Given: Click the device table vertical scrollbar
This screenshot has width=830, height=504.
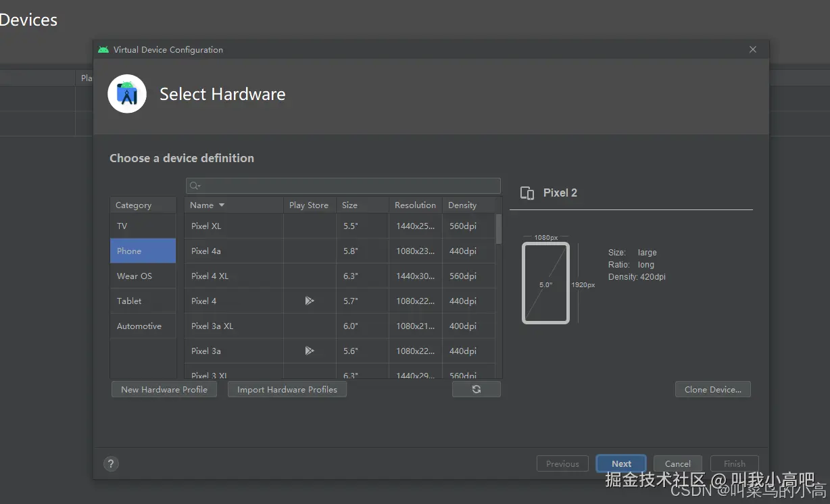Looking at the screenshot, I should 499,229.
